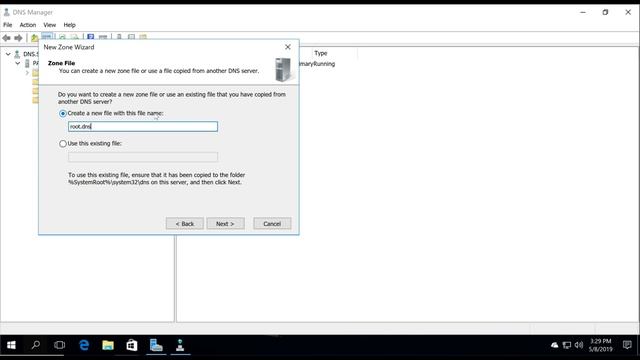This screenshot has width=640, height=360.
Task: Restore down the DNS Manager window
Action: point(605,12)
